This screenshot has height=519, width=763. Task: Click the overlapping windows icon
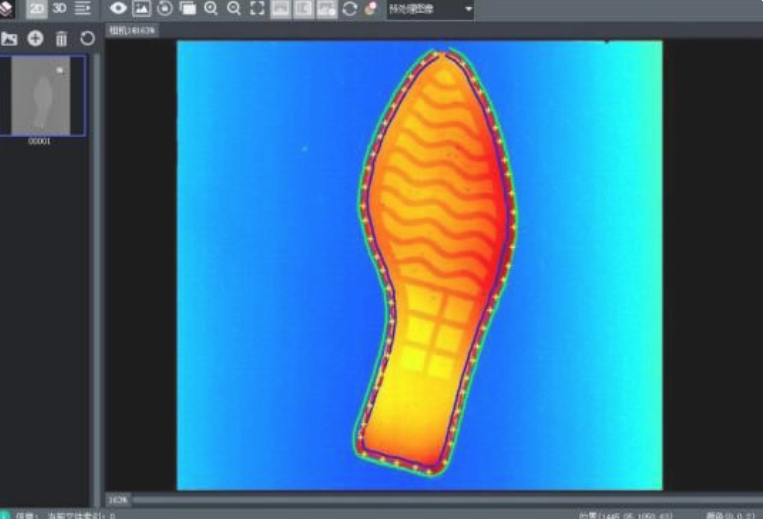point(188,9)
